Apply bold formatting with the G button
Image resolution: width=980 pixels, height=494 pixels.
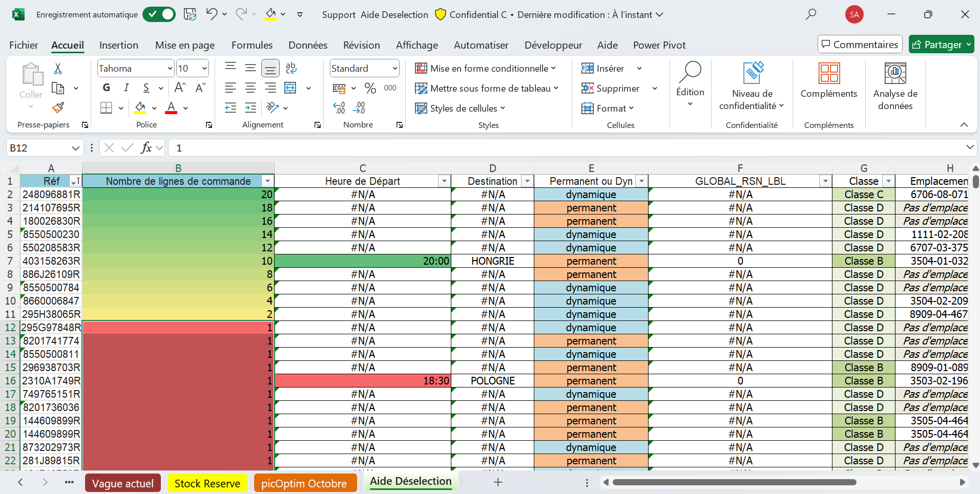tap(106, 88)
